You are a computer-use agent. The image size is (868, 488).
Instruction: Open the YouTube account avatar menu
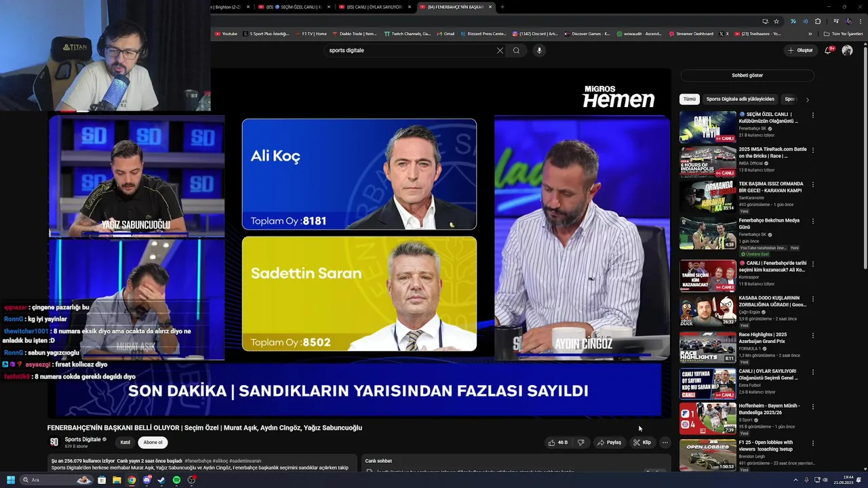point(847,50)
